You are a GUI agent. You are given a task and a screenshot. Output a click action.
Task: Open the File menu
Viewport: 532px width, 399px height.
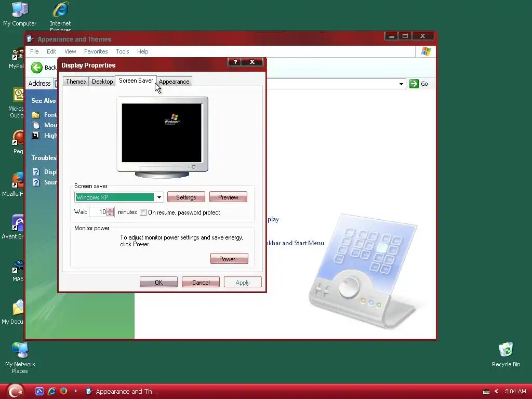pos(34,51)
